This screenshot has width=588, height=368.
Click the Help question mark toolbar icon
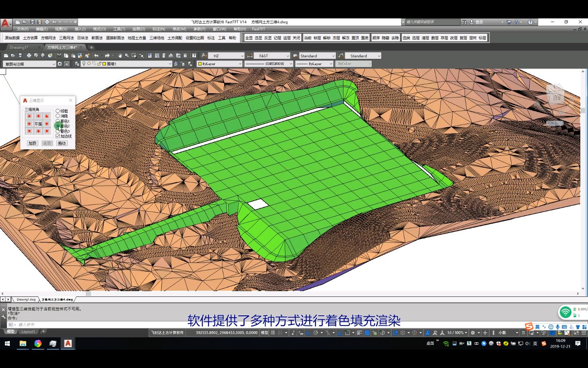tap(194, 56)
